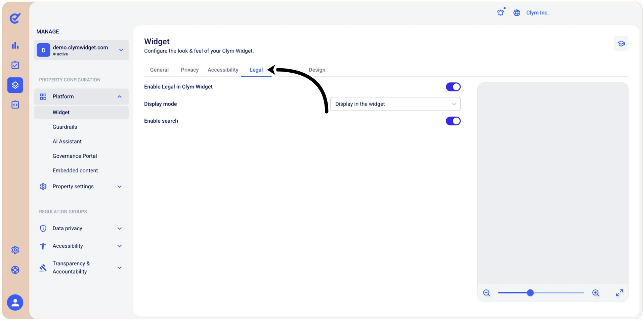The width and height of the screenshot is (644, 321).
Task: Click the Clym Inc. account name
Action: (x=537, y=13)
